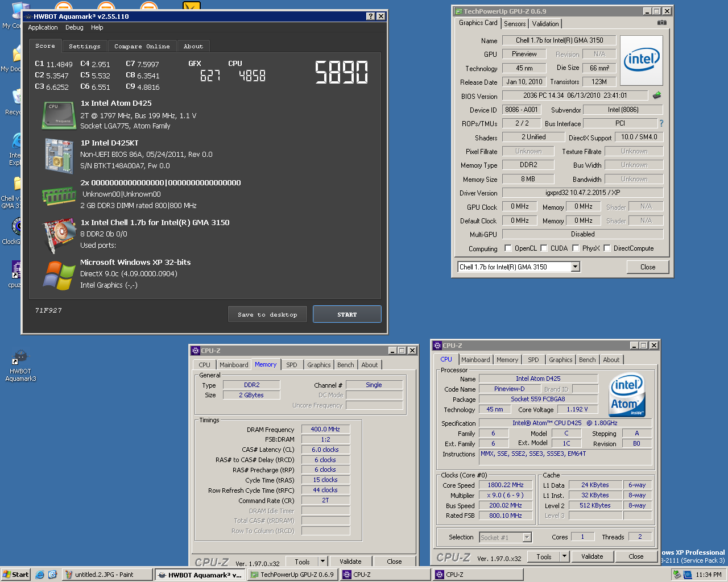728x582 pixels.
Task: Switch to Compare Online tab
Action: [142, 47]
